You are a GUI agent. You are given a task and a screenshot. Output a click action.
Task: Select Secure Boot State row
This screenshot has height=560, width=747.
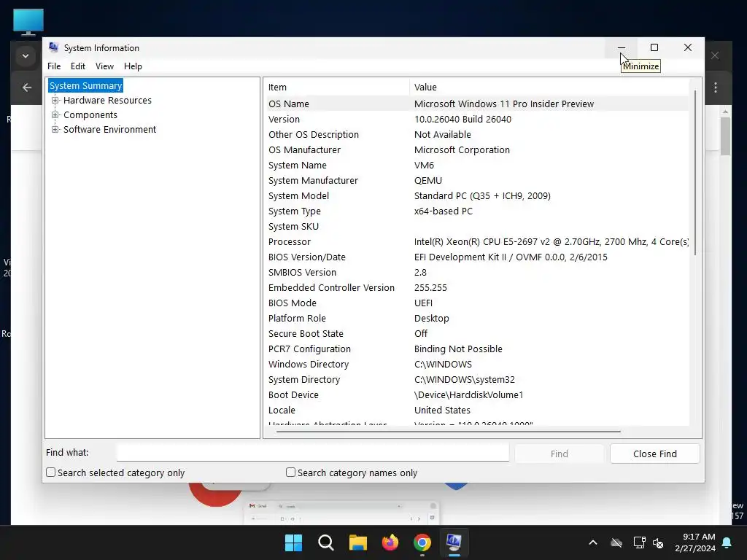click(x=478, y=333)
